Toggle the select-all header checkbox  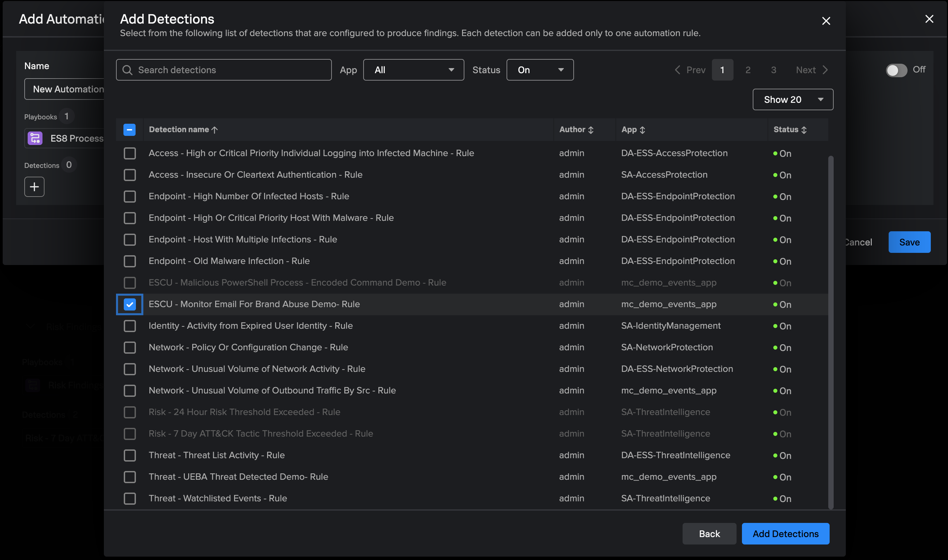(130, 130)
